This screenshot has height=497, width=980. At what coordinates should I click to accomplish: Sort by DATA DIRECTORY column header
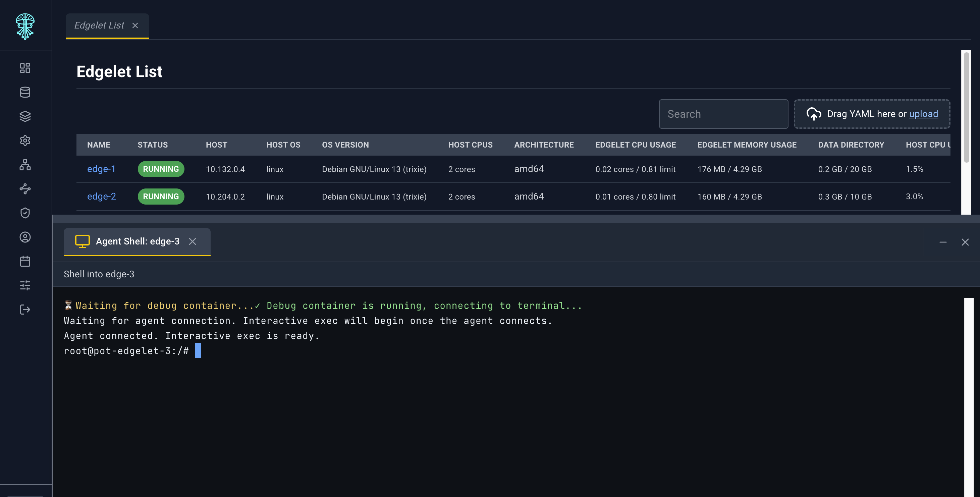[851, 145]
